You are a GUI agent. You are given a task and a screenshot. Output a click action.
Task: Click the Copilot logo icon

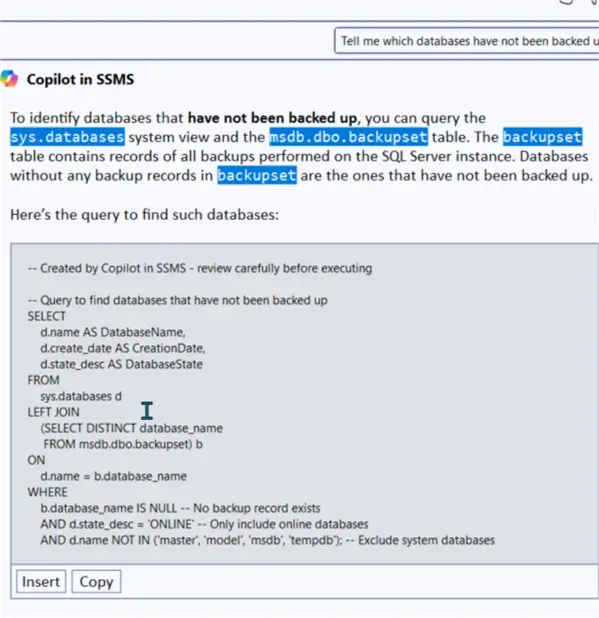(9, 78)
